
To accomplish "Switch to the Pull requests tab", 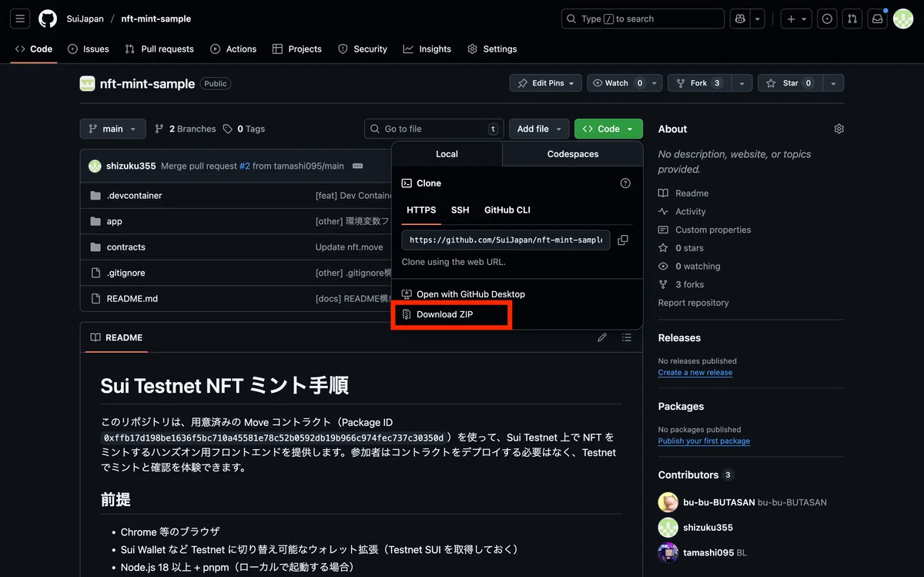I will 159,49.
